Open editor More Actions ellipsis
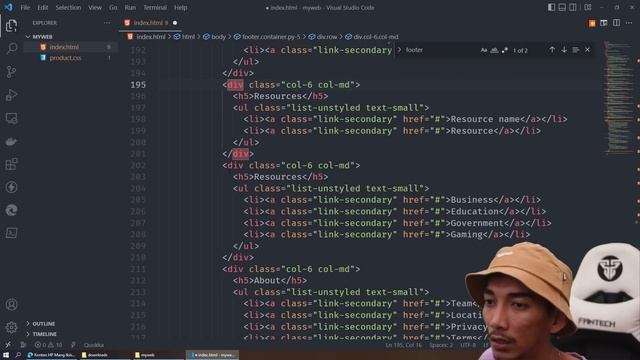 629,23
